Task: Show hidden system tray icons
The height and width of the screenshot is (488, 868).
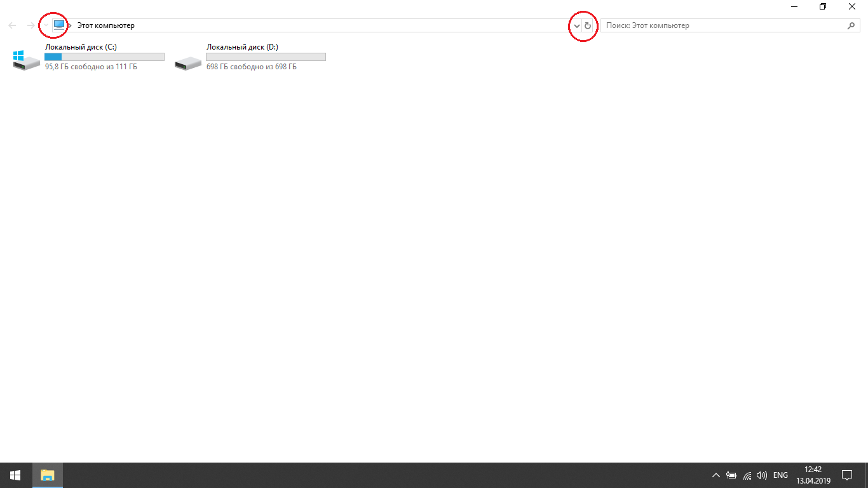Action: tap(715, 475)
